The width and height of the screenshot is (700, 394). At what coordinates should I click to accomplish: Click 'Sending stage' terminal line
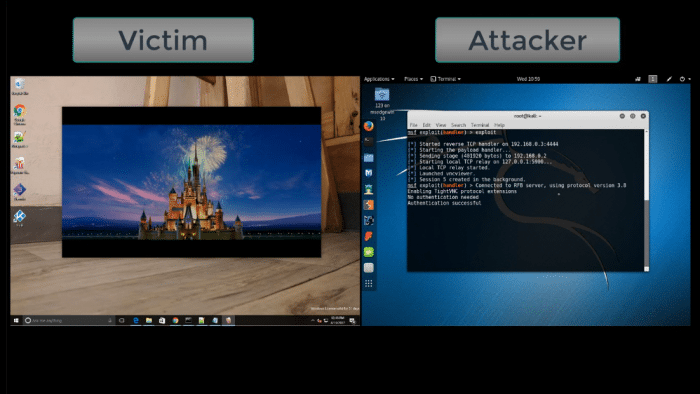[x=477, y=156]
